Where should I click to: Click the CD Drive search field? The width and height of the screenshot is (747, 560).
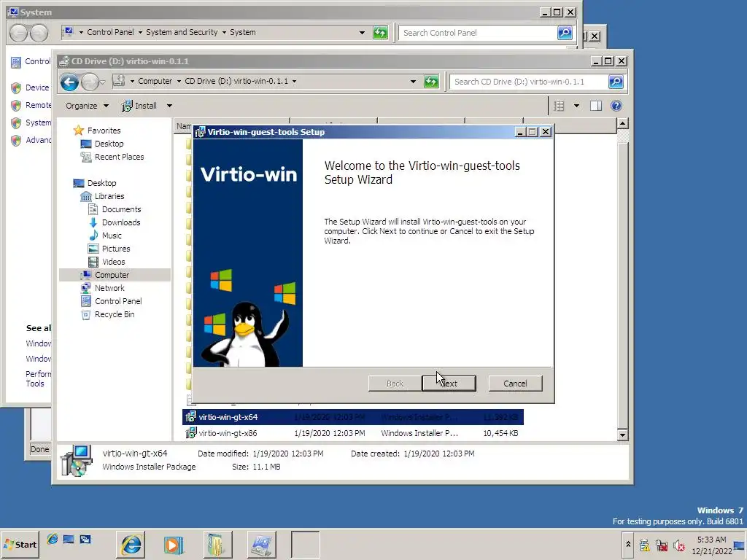530,82
